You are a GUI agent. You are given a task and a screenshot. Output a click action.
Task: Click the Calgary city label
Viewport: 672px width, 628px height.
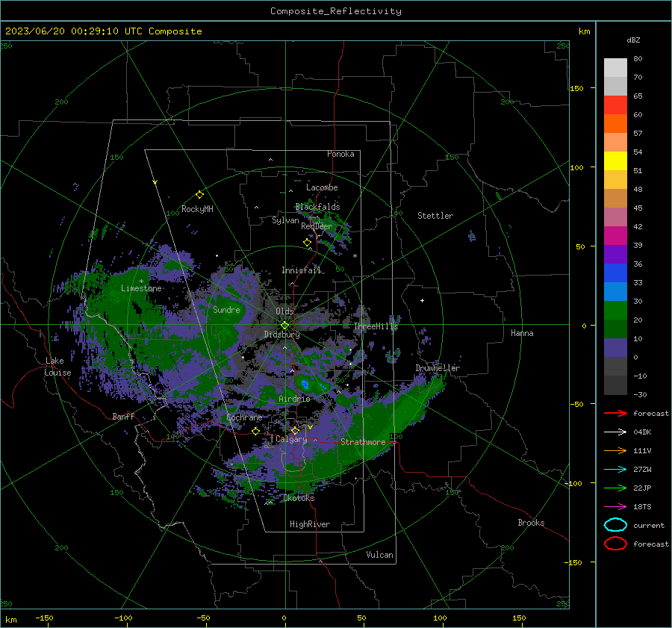tap(291, 439)
